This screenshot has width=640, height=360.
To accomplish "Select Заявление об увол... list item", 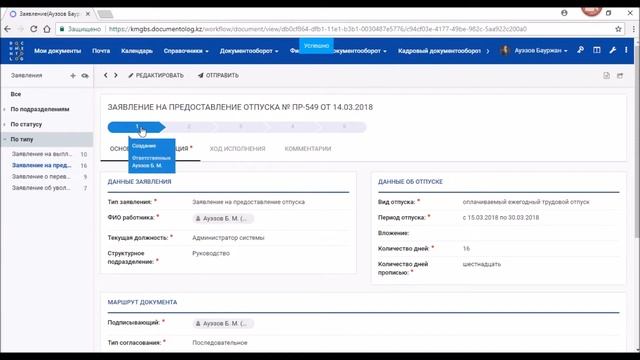I will pyautogui.click(x=41, y=188).
